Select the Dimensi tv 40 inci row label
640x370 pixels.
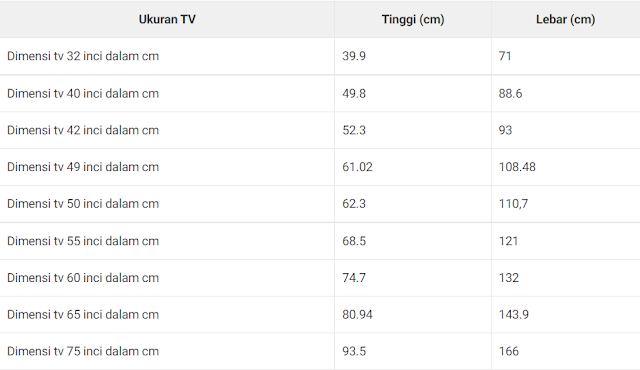point(83,93)
